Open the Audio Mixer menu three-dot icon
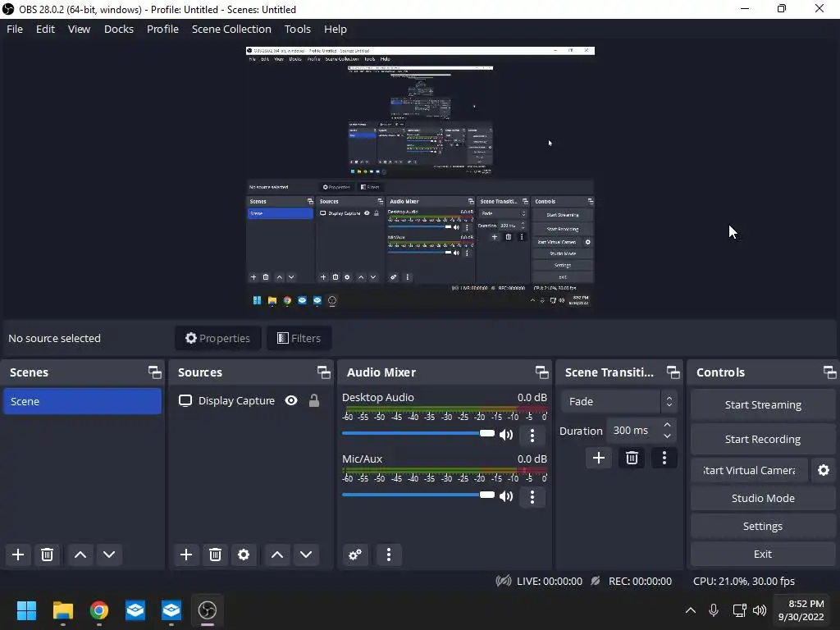840x630 pixels. pyautogui.click(x=389, y=555)
